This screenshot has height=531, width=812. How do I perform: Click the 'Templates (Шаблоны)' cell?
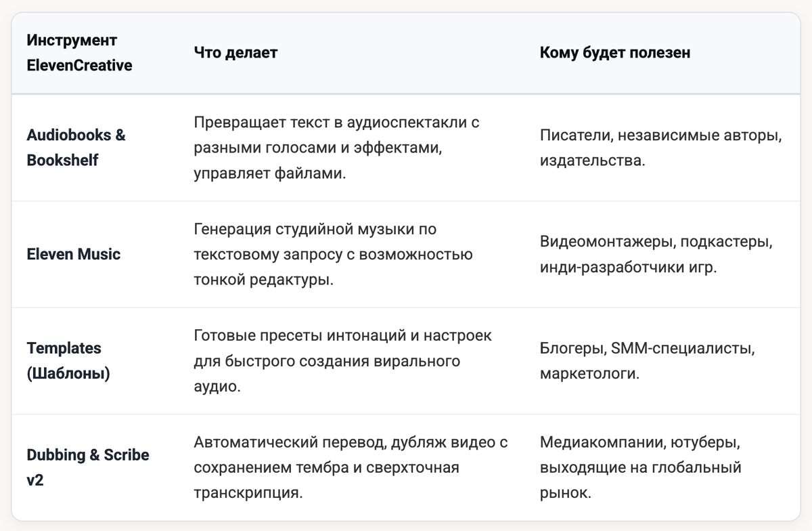tap(68, 360)
